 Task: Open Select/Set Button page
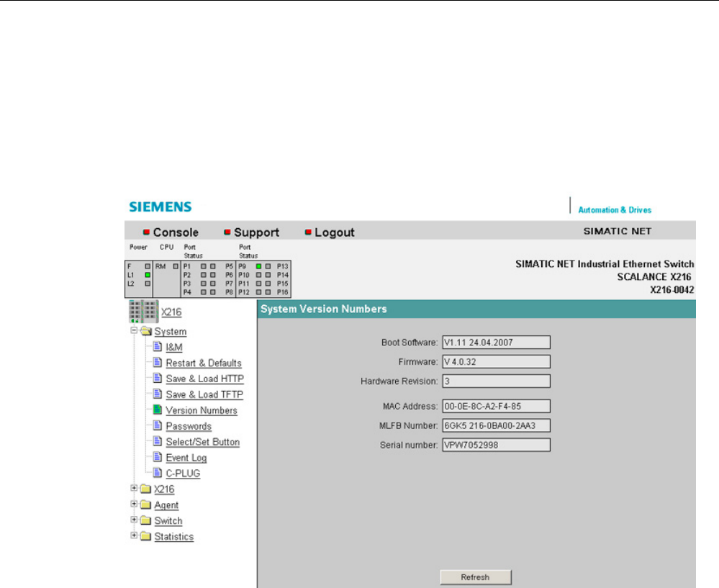[x=203, y=442]
